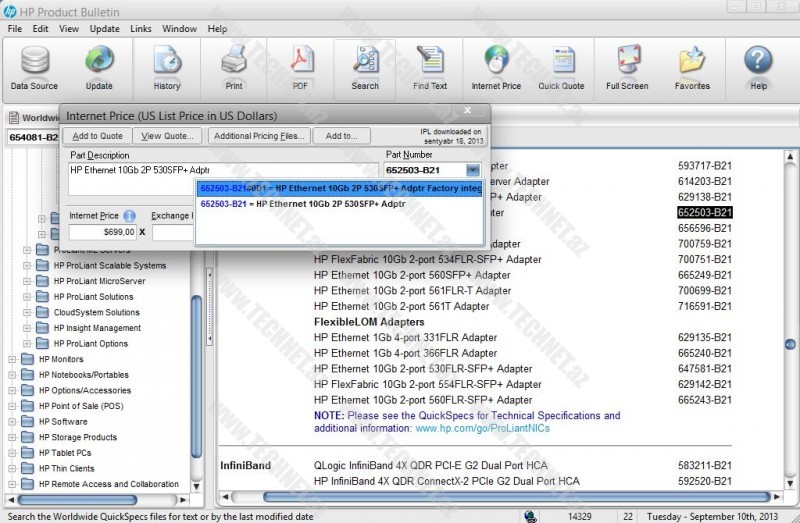Image resolution: width=800 pixels, height=523 pixels.
Task: Open the www.hp.com/go/ProLiantNICs link
Action: [483, 429]
